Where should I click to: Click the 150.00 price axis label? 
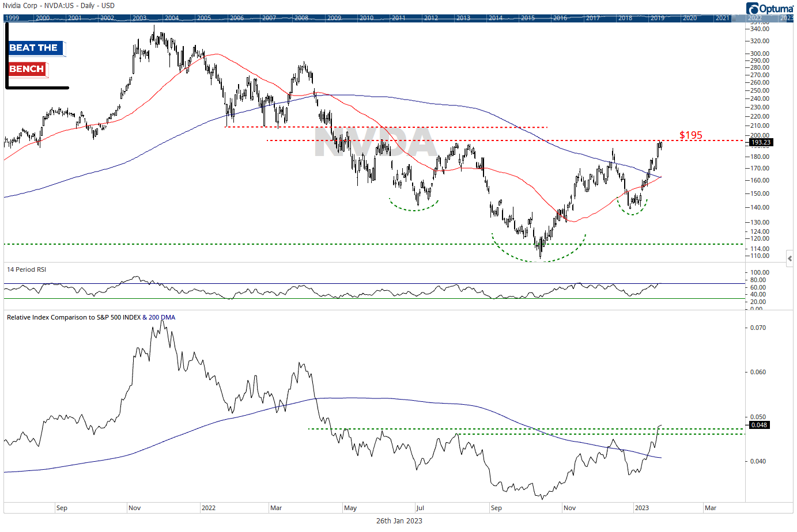(x=760, y=193)
